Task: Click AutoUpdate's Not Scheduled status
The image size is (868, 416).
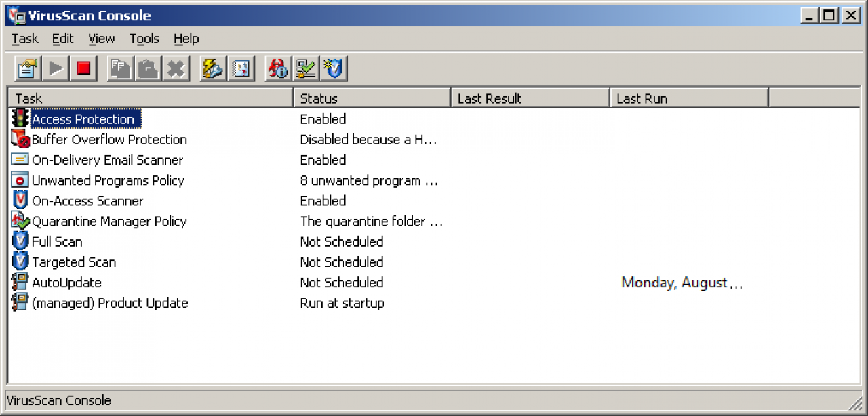Action: coord(342,282)
